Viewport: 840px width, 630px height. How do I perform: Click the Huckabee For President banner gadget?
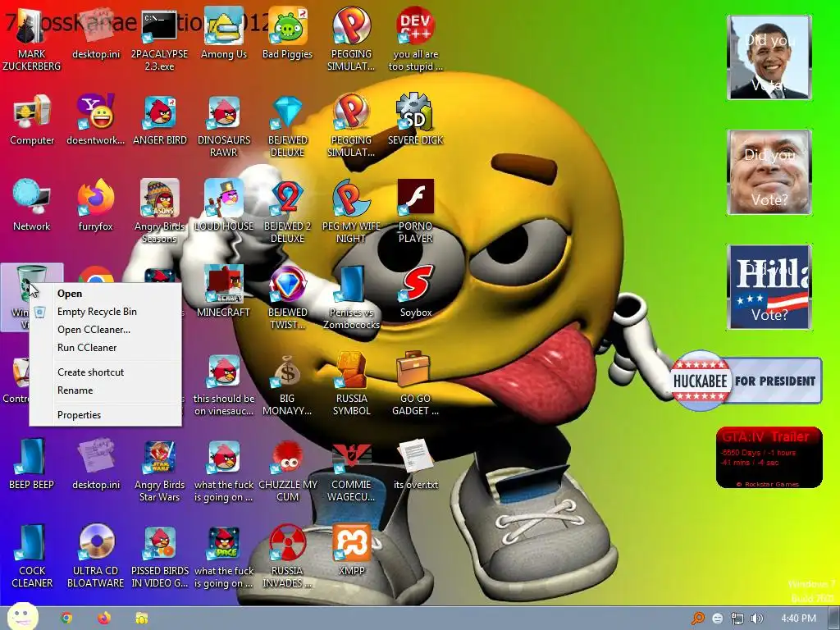(x=746, y=381)
